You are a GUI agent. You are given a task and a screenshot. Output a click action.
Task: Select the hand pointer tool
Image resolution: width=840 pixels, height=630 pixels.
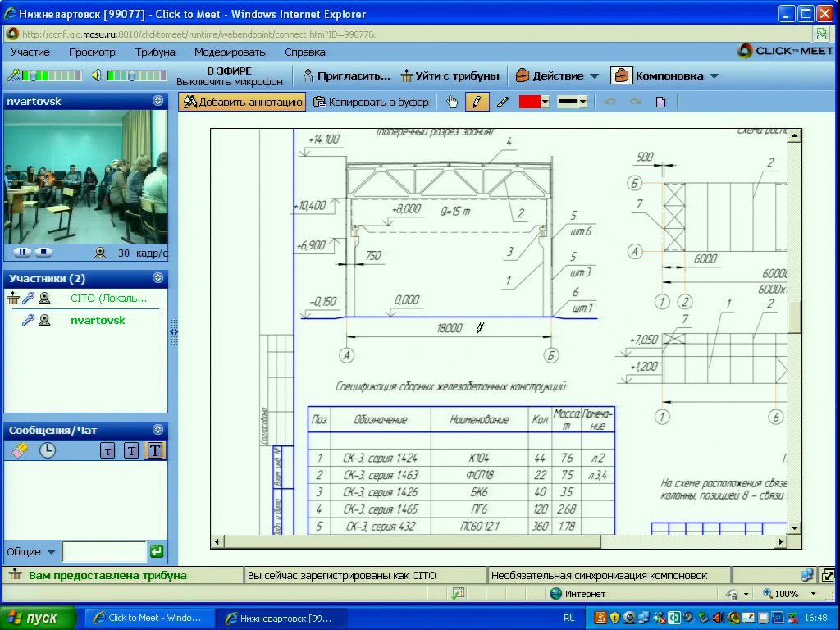(452, 102)
